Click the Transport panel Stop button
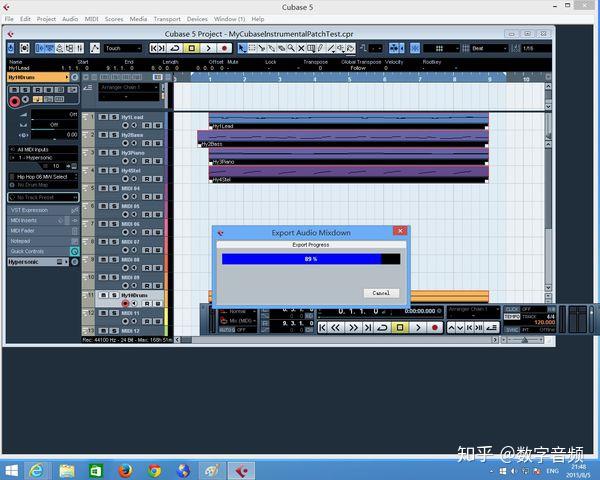600x480 pixels. click(400, 328)
